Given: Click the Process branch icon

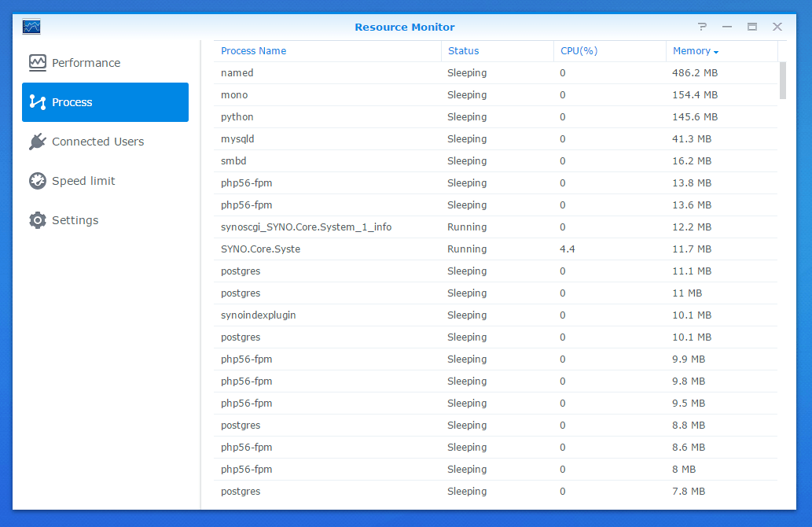Looking at the screenshot, I should click(x=37, y=102).
